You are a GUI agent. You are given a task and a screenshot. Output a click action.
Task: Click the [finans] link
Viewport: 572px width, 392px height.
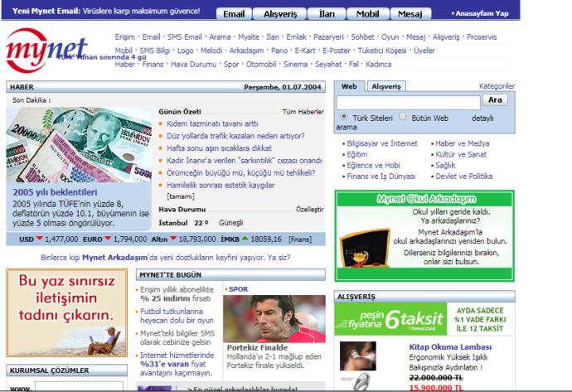coord(300,240)
